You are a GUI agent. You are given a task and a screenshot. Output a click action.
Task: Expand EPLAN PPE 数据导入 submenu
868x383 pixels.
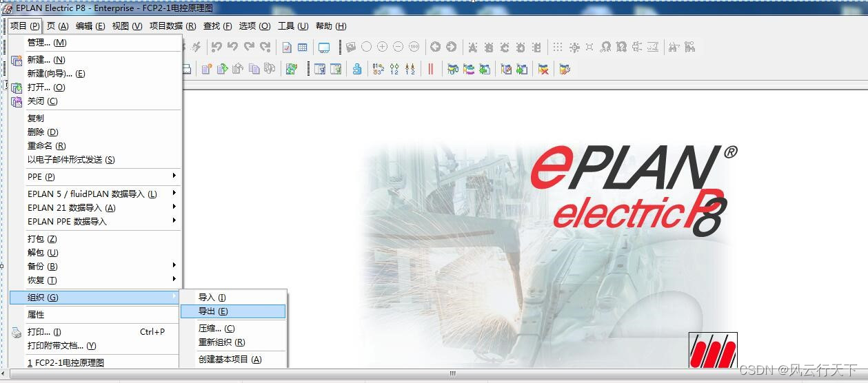[94, 221]
